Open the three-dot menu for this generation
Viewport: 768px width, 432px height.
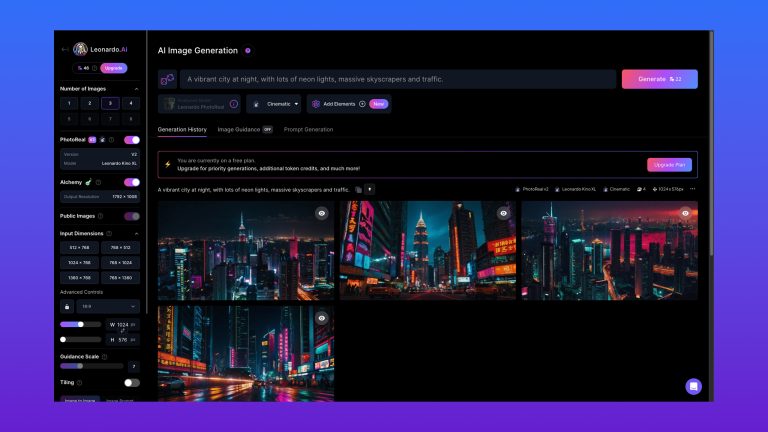click(692, 189)
